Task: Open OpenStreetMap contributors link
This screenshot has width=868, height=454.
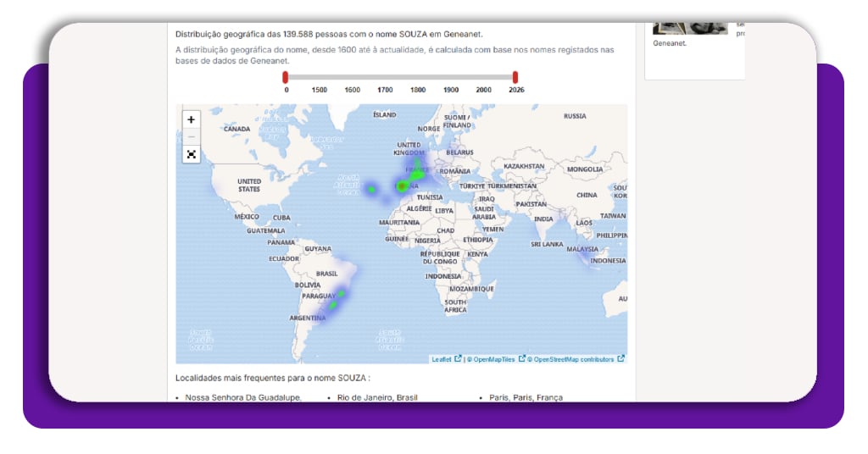Action: coord(570,359)
